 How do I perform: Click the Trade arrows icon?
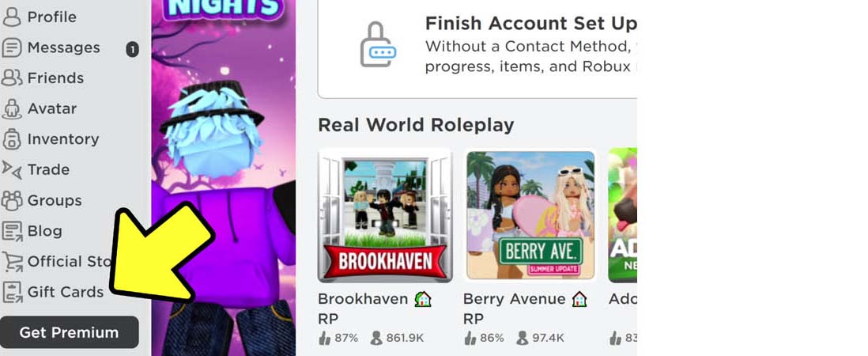(11, 169)
